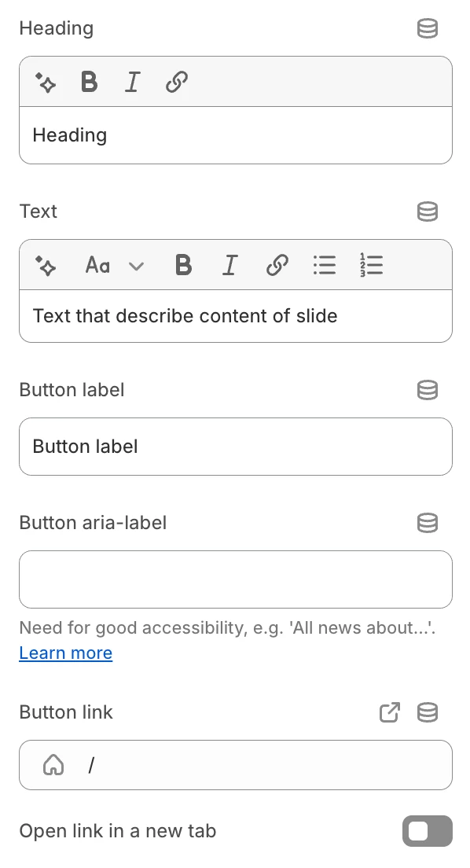Insert link from Heading toolbar
This screenshot has width=470, height=868.
point(176,82)
